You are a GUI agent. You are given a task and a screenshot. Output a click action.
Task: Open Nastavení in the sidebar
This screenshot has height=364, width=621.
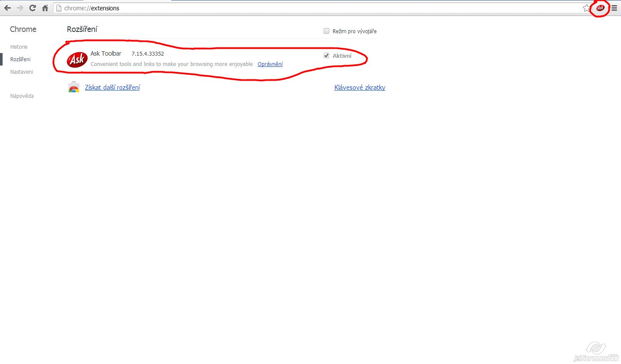[22, 72]
